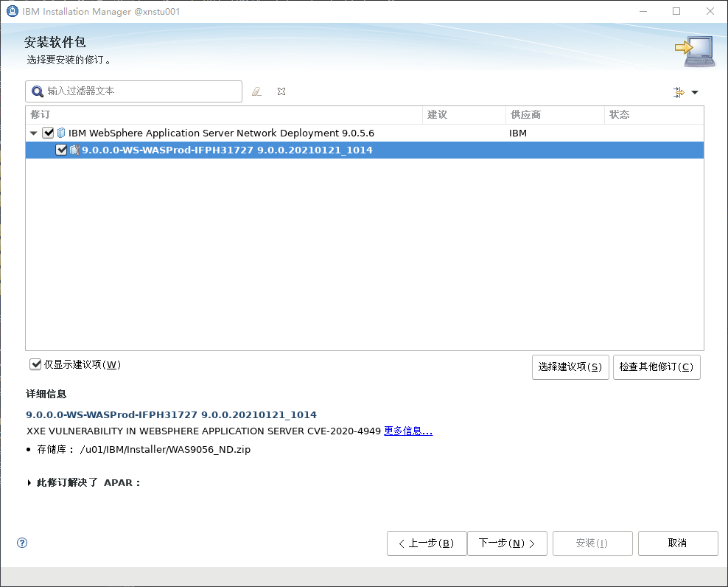
Task: Select the IBM WebSphere Application Server 9.0.5.6 row
Action: (365, 133)
